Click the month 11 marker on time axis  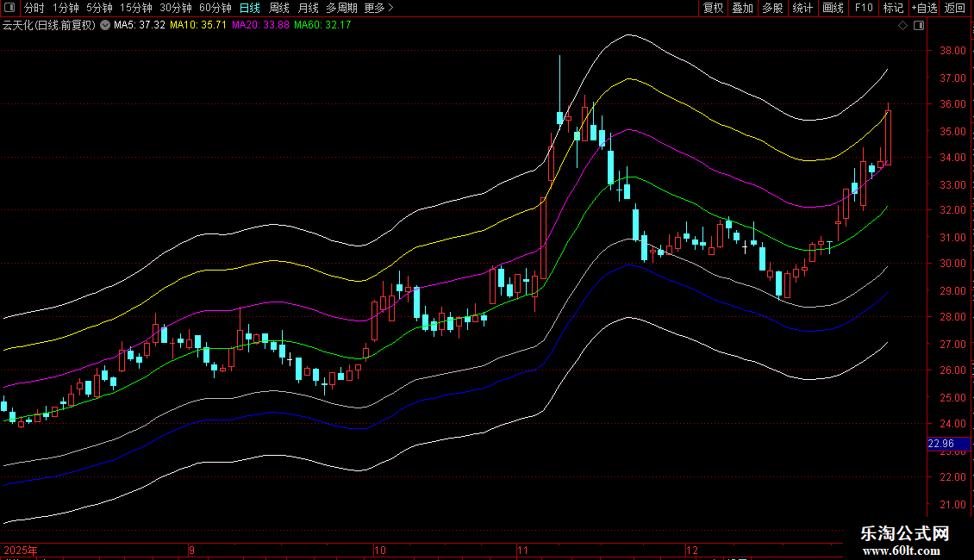coord(523,549)
